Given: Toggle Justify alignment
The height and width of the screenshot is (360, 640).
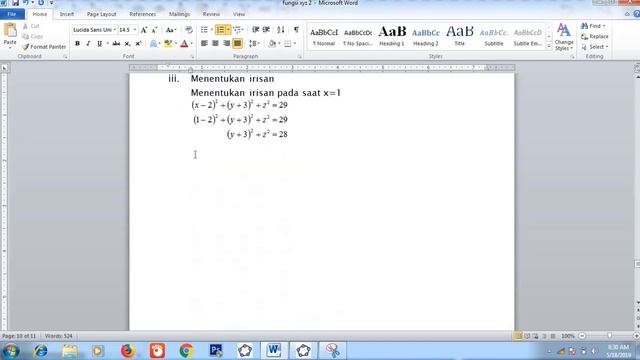Looking at the screenshot, I should click(x=238, y=43).
